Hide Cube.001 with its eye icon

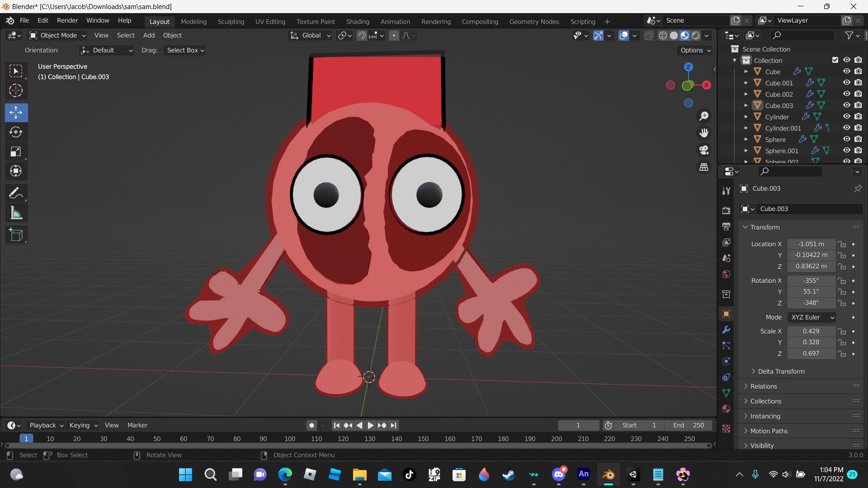coord(846,83)
